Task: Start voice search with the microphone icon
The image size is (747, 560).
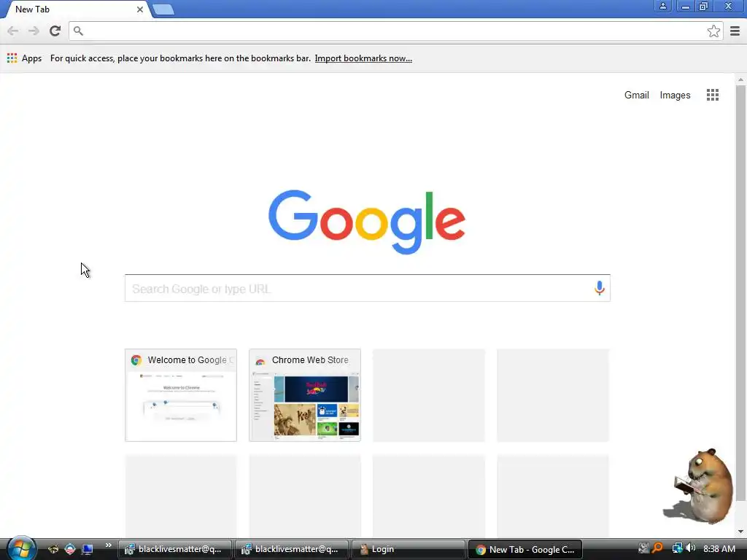Action: pos(600,288)
